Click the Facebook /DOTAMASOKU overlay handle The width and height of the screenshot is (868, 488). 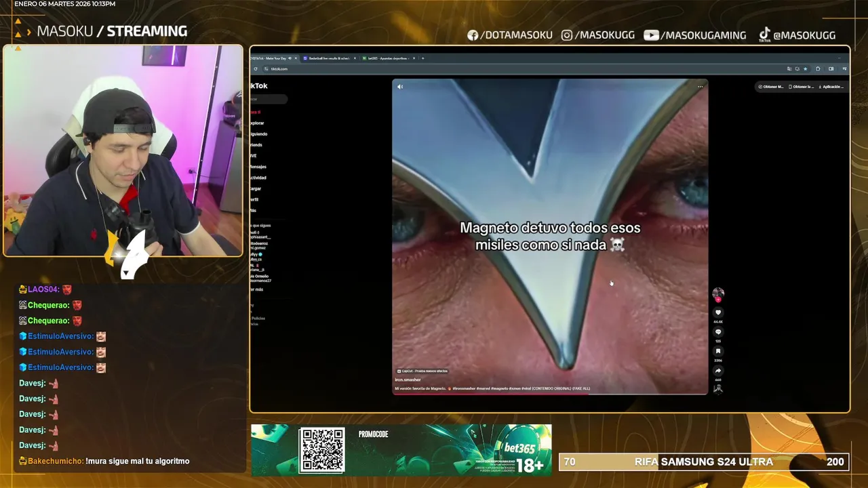[x=510, y=35]
